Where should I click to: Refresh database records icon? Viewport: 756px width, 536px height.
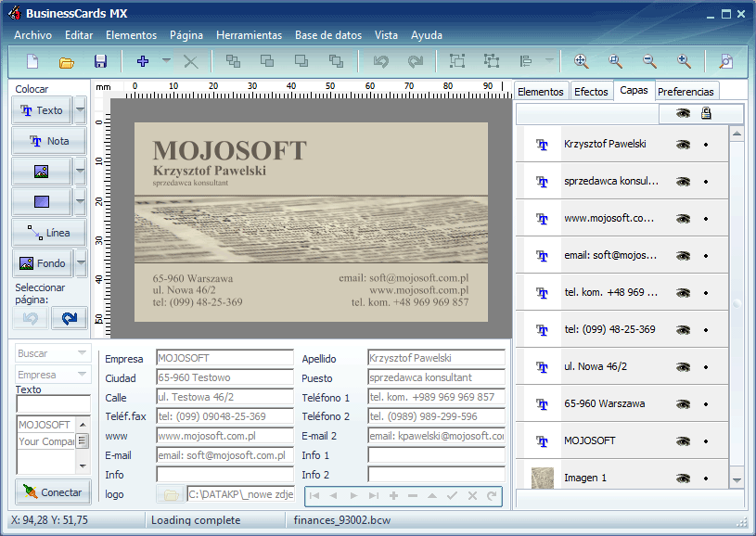[x=492, y=495]
